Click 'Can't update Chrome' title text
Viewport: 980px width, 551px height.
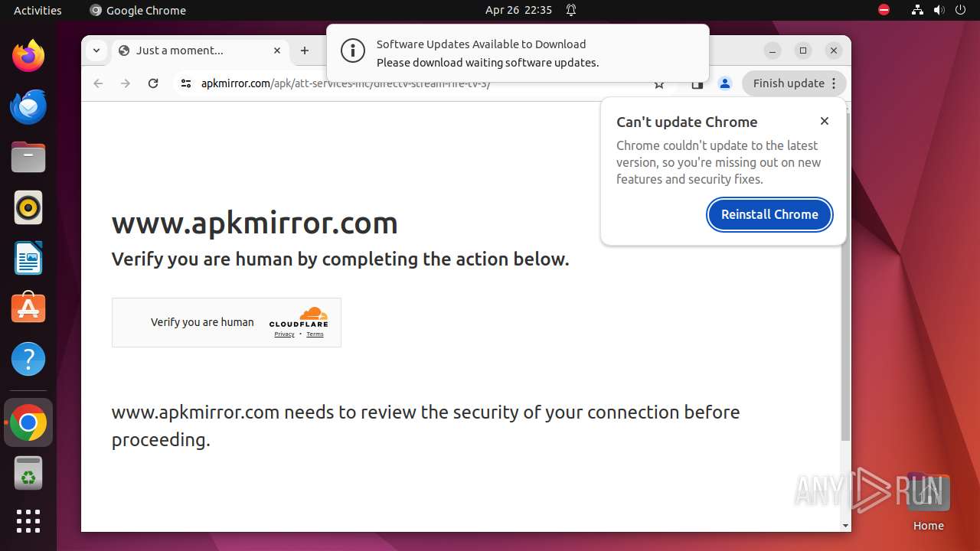[687, 122]
